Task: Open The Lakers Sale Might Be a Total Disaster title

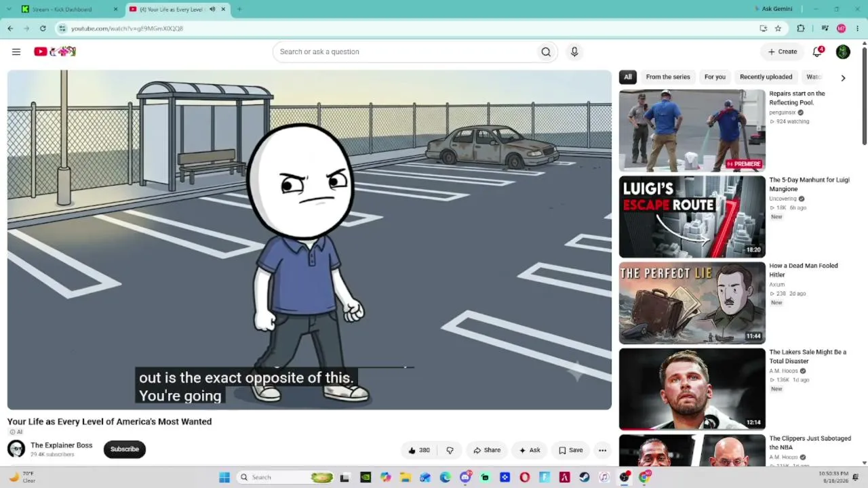Action: click(808, 357)
